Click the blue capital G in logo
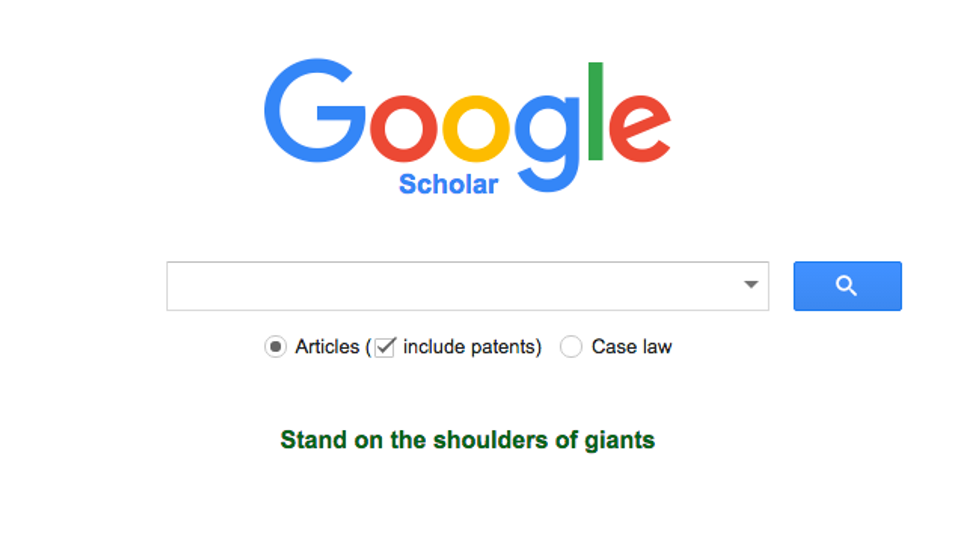The width and height of the screenshot is (980, 556). (314, 111)
